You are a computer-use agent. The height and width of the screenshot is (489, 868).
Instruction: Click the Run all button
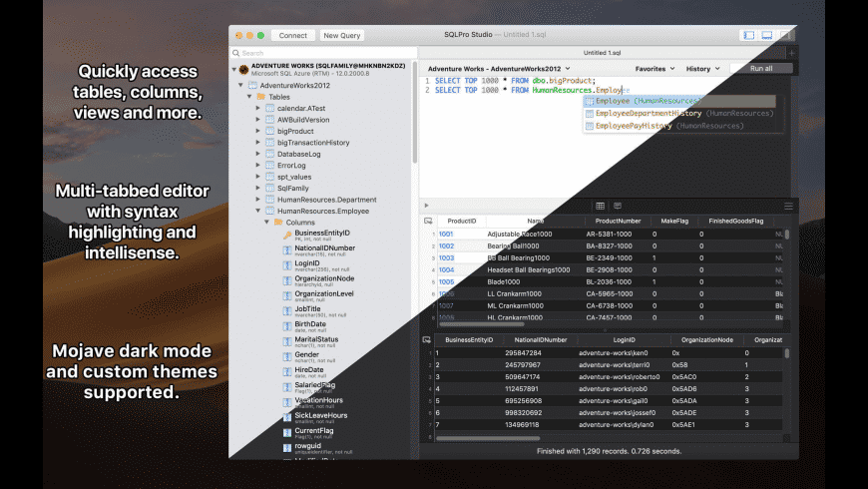[x=761, y=68]
